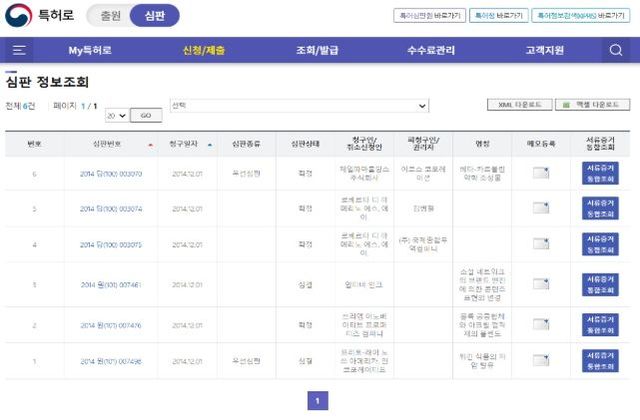
Task: Open the hamburger menu icon
Action: [20, 50]
